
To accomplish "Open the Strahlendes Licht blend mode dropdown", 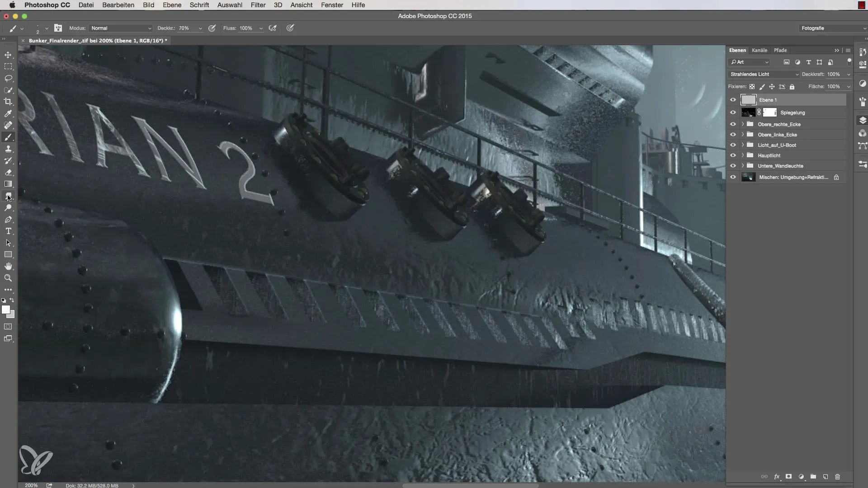I will [764, 74].
